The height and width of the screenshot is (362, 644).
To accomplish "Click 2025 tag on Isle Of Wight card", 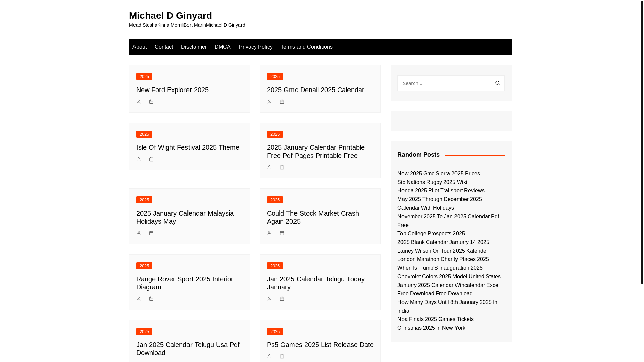I will point(144,134).
